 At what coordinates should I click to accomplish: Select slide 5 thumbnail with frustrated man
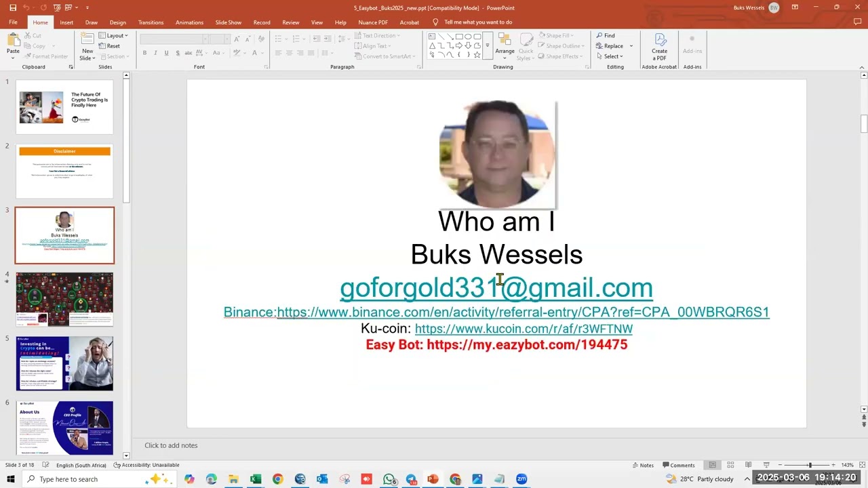(x=64, y=364)
